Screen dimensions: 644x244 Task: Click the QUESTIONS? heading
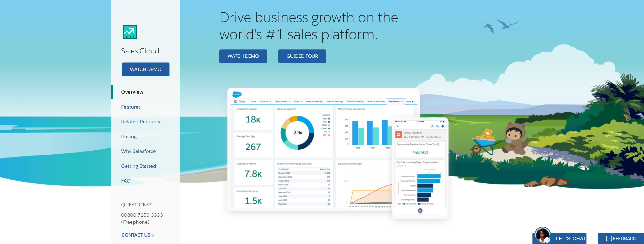pyautogui.click(x=136, y=205)
